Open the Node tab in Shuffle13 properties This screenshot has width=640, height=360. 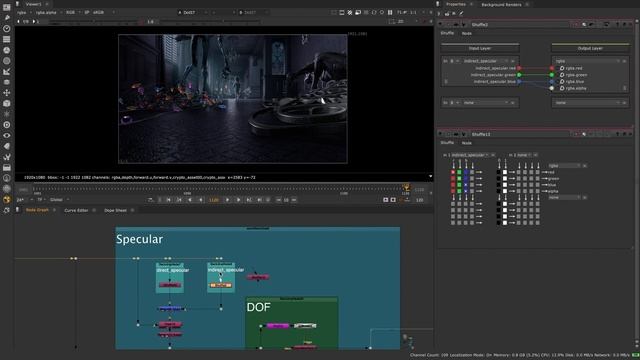coord(467,143)
